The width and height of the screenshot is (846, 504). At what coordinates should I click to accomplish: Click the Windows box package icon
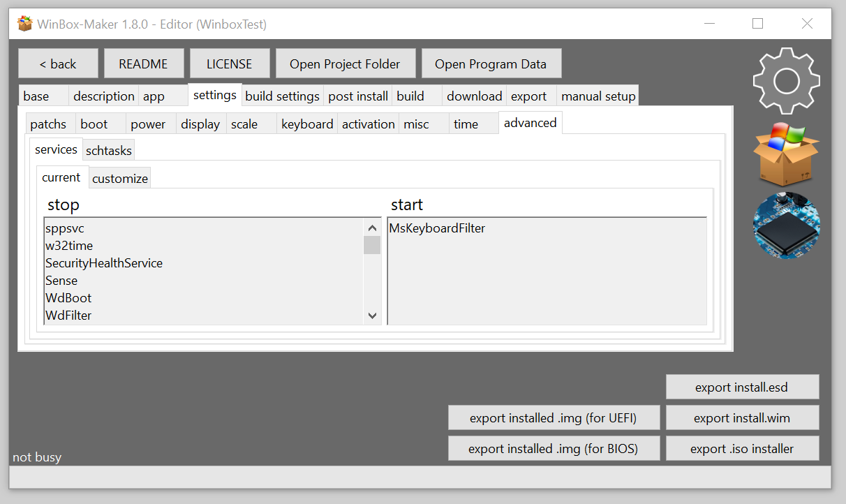point(787,154)
